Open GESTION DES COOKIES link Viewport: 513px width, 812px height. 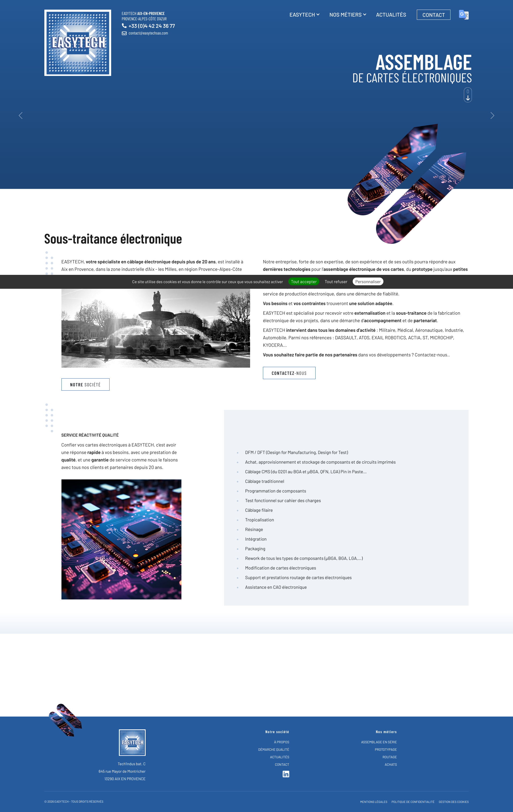pyautogui.click(x=454, y=802)
